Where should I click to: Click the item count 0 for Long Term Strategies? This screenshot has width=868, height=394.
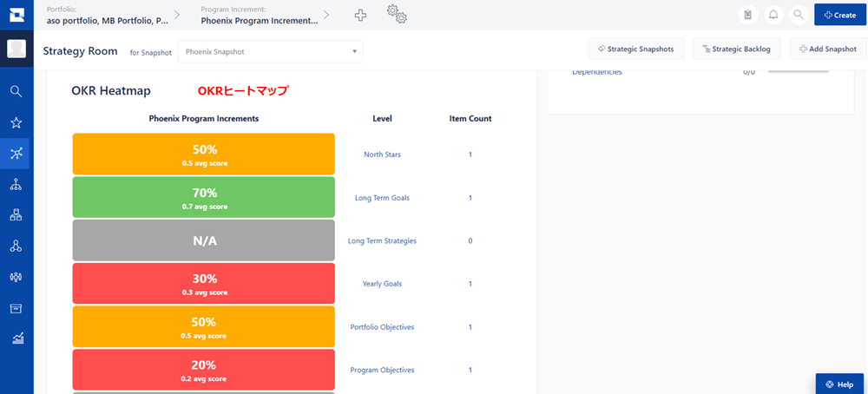pyautogui.click(x=470, y=240)
